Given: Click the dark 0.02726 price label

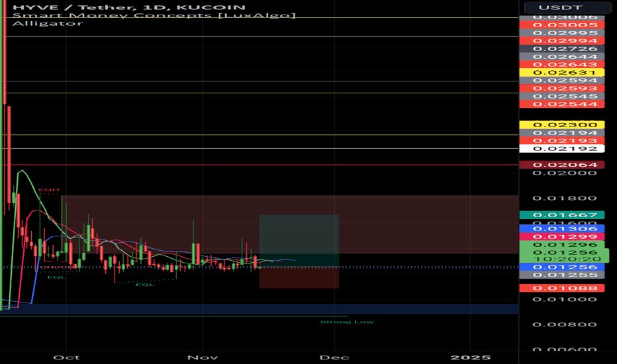Looking at the screenshot, I should 562,49.
